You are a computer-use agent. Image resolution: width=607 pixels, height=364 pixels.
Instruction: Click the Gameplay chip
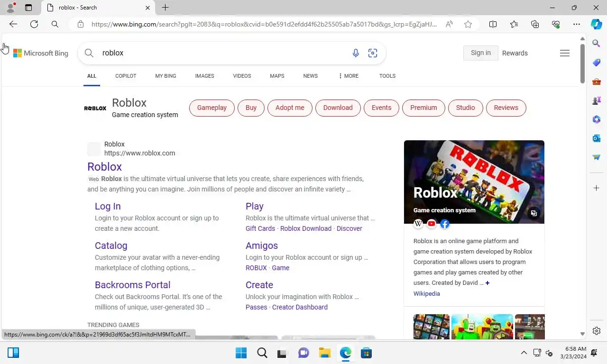212,108
